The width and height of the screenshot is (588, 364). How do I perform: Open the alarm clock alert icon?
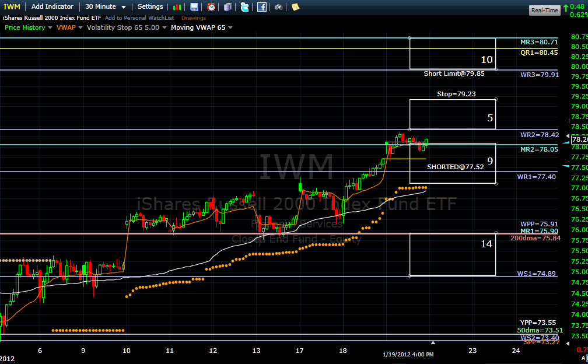(211, 7)
